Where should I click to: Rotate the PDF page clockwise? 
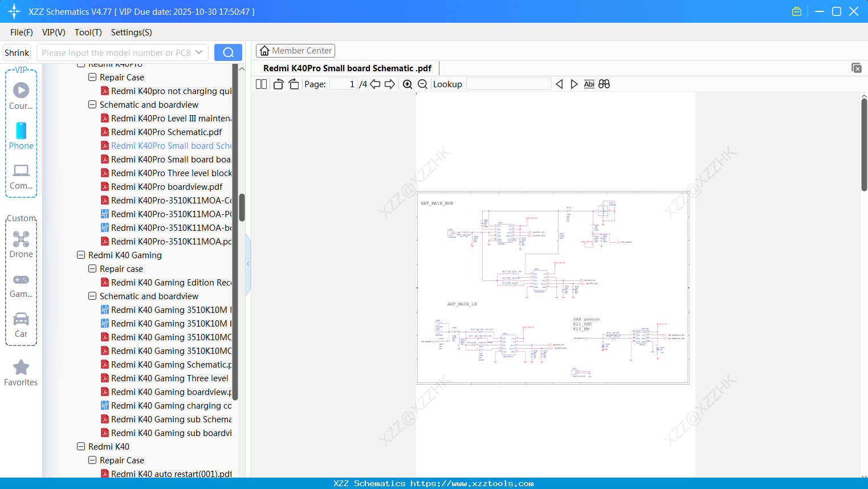294,84
